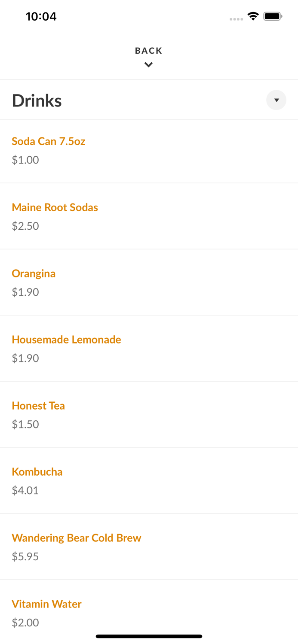Open the Kombucha listing
Screen dimensions: 298x644
pyautogui.click(x=37, y=472)
